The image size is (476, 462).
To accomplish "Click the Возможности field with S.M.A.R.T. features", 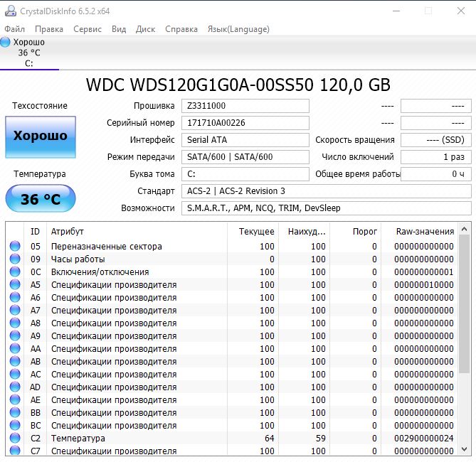I will coord(327,208).
